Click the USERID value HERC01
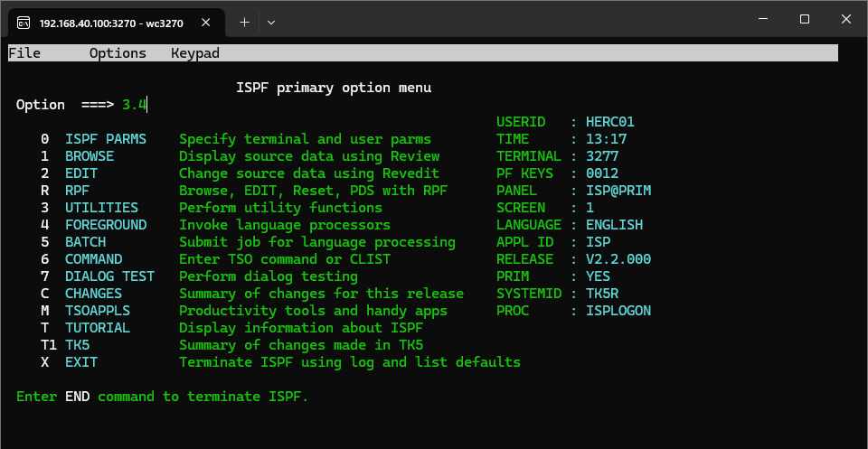Image resolution: width=868 pixels, height=449 pixels. point(610,122)
